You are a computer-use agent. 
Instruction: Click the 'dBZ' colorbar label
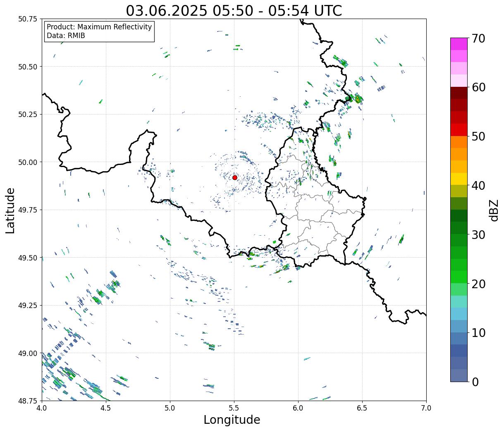pyautogui.click(x=494, y=210)
